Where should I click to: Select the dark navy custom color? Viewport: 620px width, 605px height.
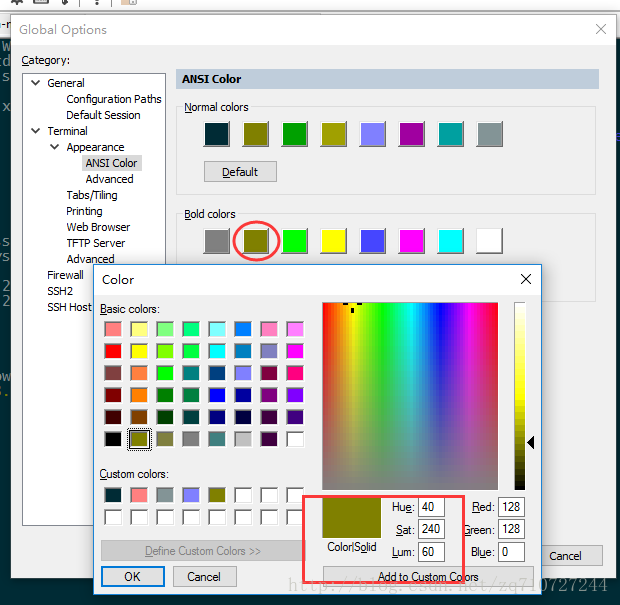click(x=113, y=495)
